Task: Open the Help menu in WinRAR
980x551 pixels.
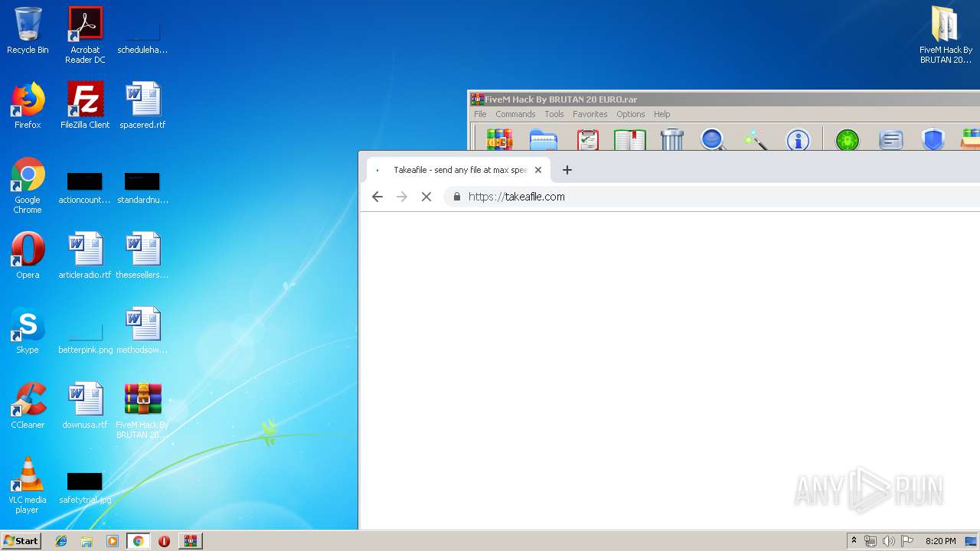Action: point(662,114)
